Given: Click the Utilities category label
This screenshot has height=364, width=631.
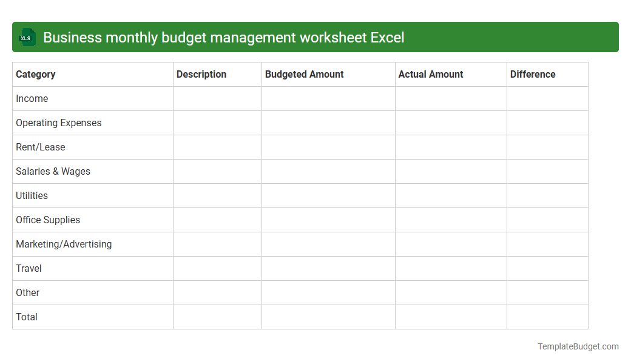Looking at the screenshot, I should click(x=31, y=195).
